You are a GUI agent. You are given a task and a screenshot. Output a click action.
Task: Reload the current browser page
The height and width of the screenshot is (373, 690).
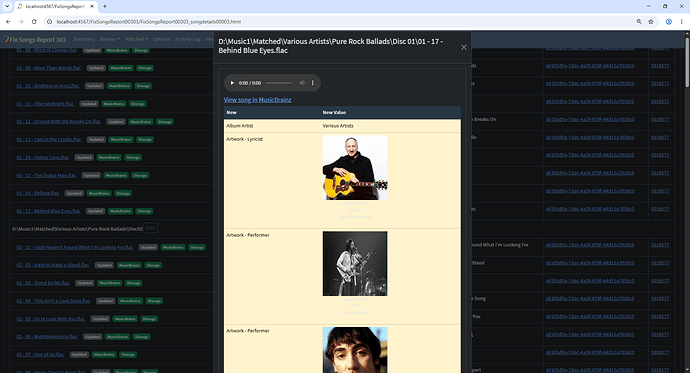click(x=34, y=22)
